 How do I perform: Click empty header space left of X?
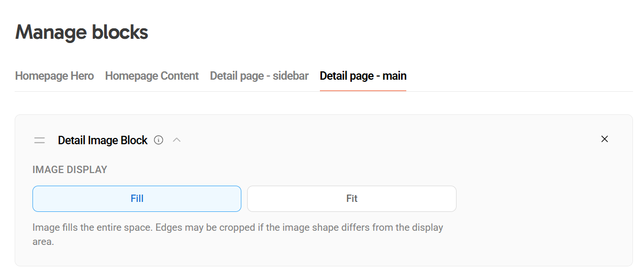[x=393, y=140]
